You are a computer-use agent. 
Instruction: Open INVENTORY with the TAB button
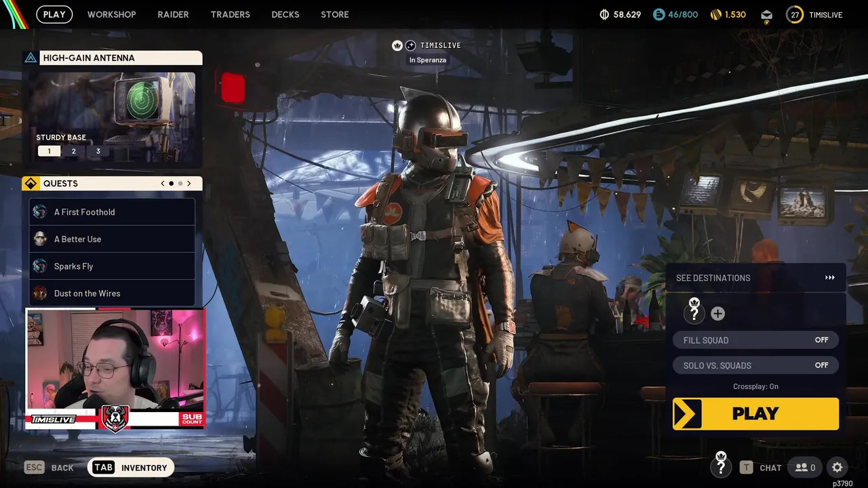pos(131,468)
